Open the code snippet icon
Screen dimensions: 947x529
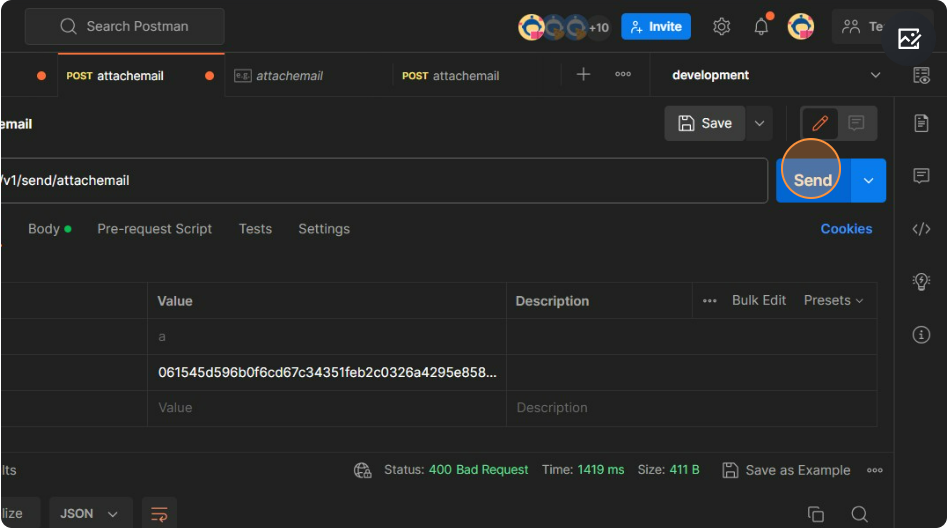pos(921,229)
